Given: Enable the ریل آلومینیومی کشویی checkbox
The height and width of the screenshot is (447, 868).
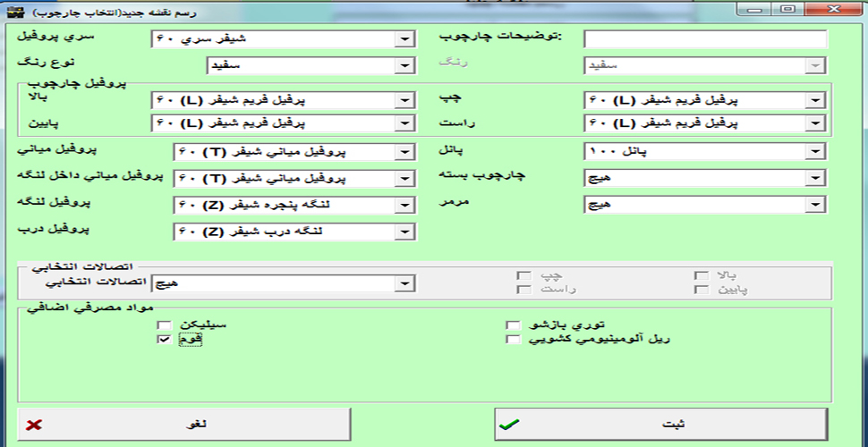Looking at the screenshot, I should click(x=512, y=340).
